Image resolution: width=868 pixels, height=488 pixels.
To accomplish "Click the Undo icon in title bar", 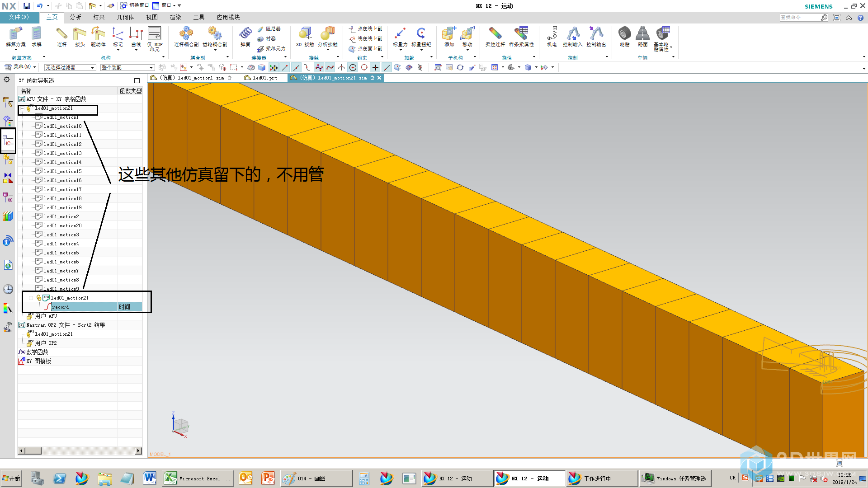I will tap(40, 6).
